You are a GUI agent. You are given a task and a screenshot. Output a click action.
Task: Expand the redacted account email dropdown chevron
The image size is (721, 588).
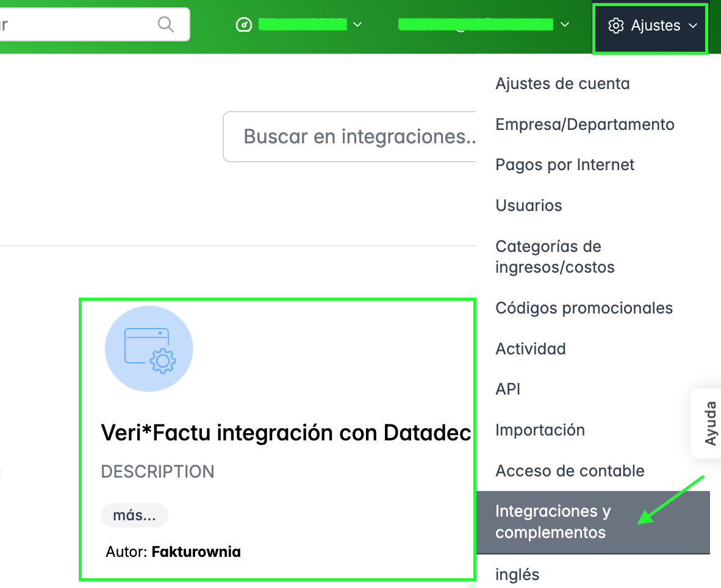(x=565, y=24)
